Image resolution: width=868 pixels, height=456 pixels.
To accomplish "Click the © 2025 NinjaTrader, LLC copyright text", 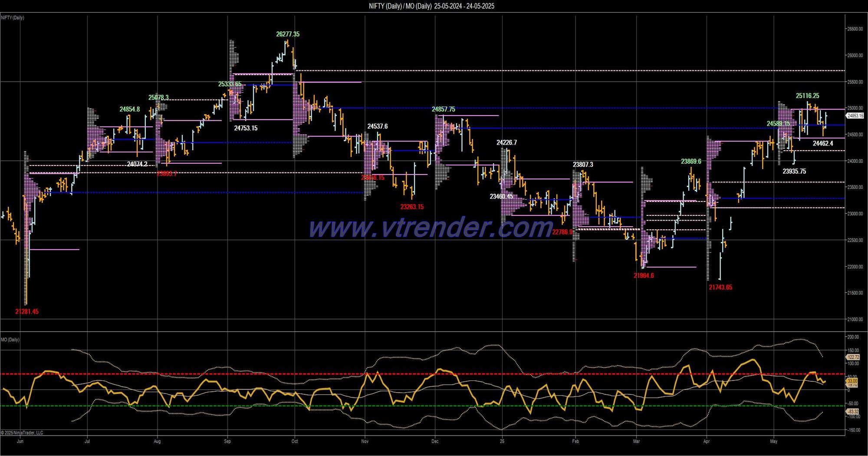I will click(22, 433).
